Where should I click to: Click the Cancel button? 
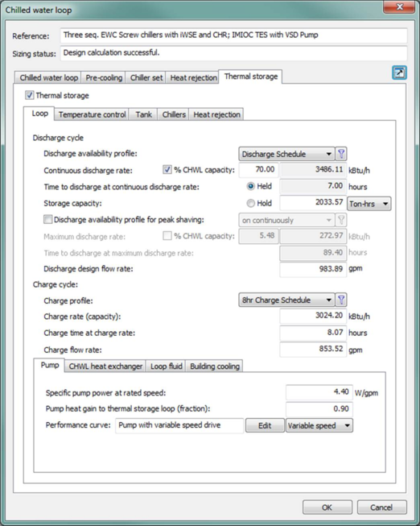(382, 507)
